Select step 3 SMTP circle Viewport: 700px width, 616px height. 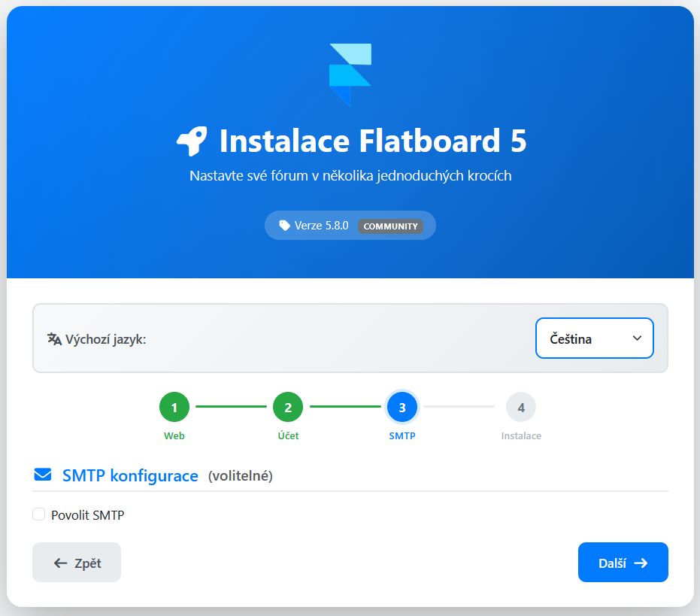[402, 407]
